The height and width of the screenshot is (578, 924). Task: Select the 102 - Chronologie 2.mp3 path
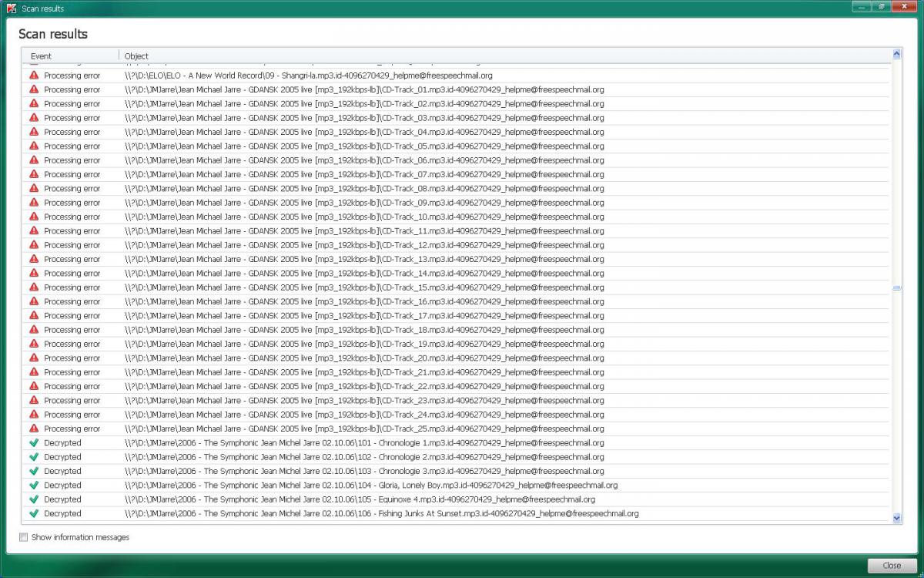[x=364, y=457]
